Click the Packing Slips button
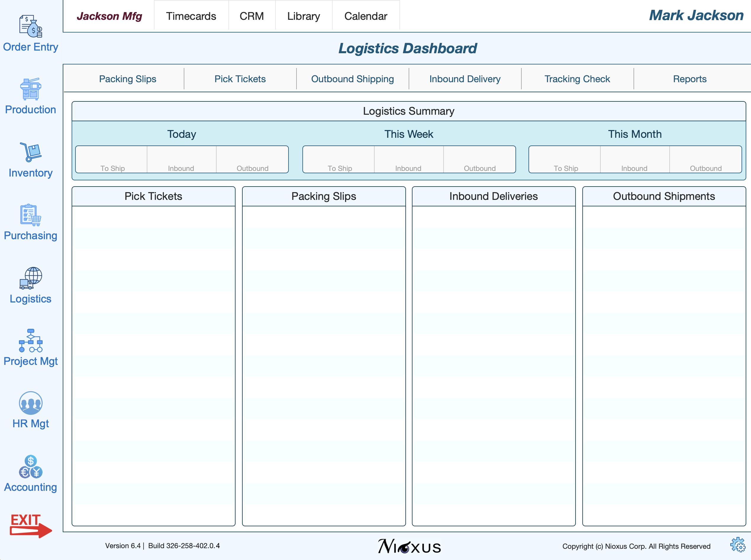 pos(128,79)
